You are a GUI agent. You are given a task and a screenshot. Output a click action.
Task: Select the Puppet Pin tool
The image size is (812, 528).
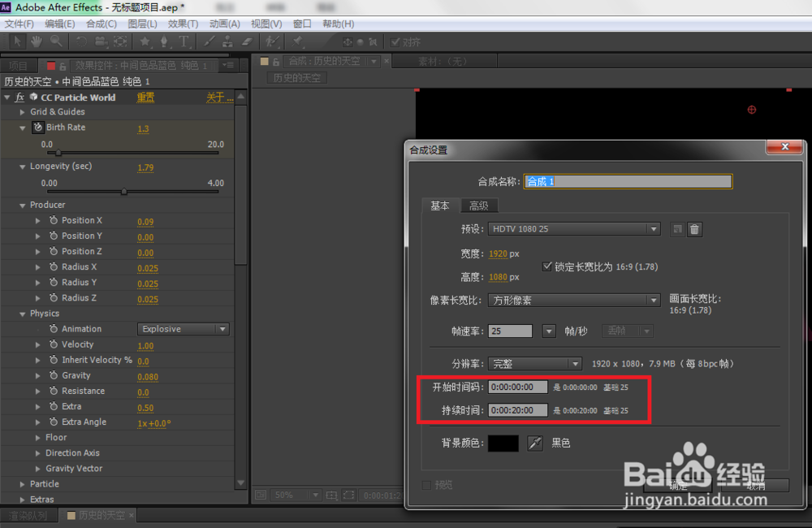298,42
